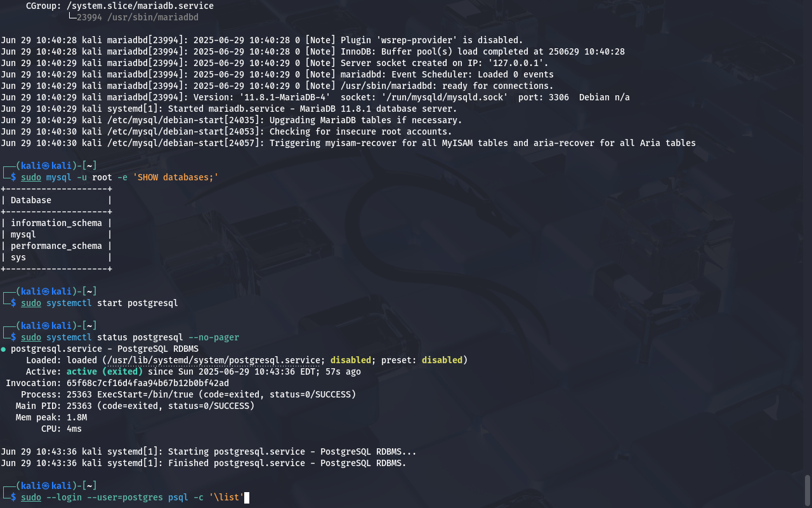The image size is (812, 508).
Task: Click the yellow 'disabled' after 'preset:'
Action: pos(442,360)
